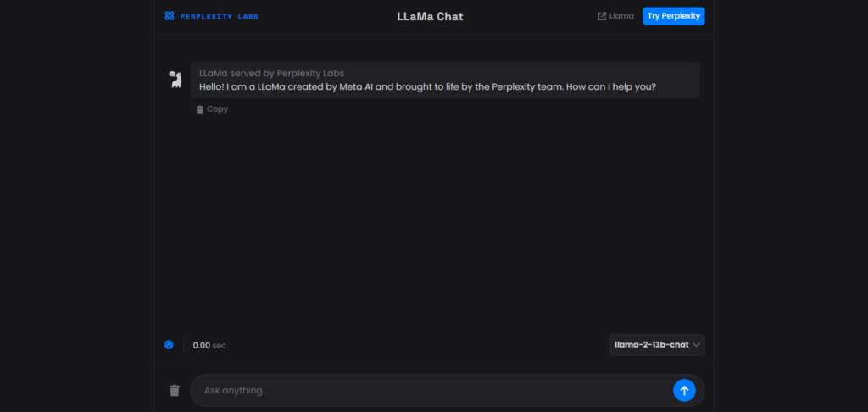Expand model list using the chevron arrow
Screen dimensions: 868x412
point(697,345)
